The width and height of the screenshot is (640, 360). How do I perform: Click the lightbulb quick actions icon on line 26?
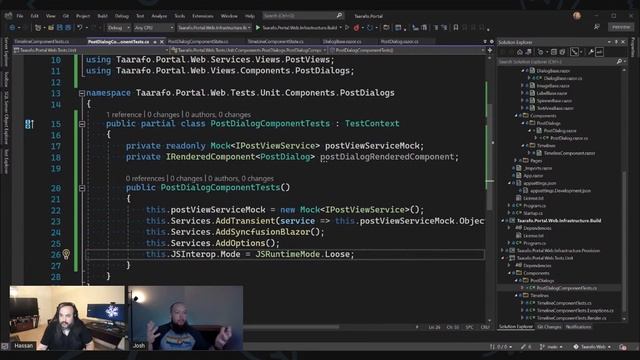pos(66,254)
